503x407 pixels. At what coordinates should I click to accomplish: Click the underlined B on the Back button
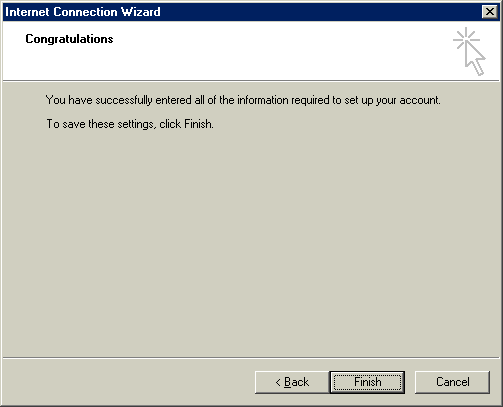pyautogui.click(x=287, y=382)
